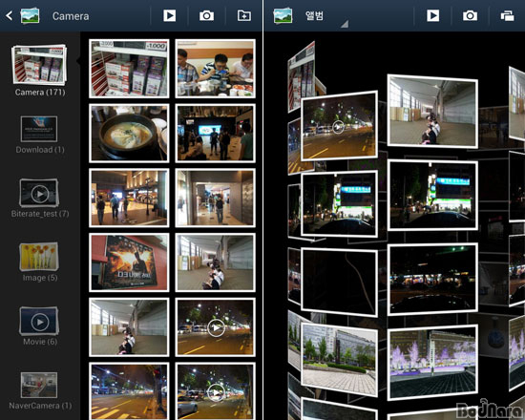Viewport: 525px width, 420px height.
Task: Launch camera from the 앨범 toolbar
Action: (470, 15)
